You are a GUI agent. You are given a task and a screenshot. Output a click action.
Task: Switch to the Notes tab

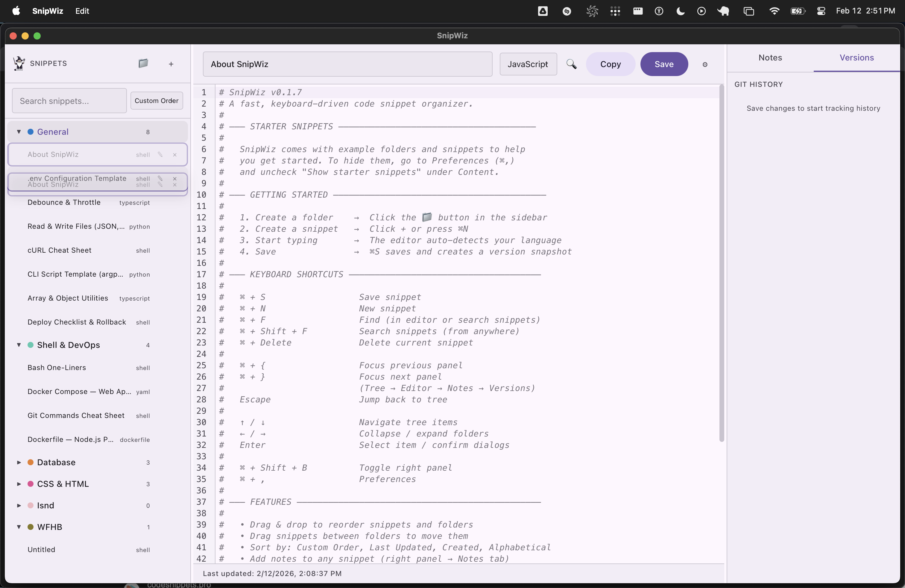point(770,58)
